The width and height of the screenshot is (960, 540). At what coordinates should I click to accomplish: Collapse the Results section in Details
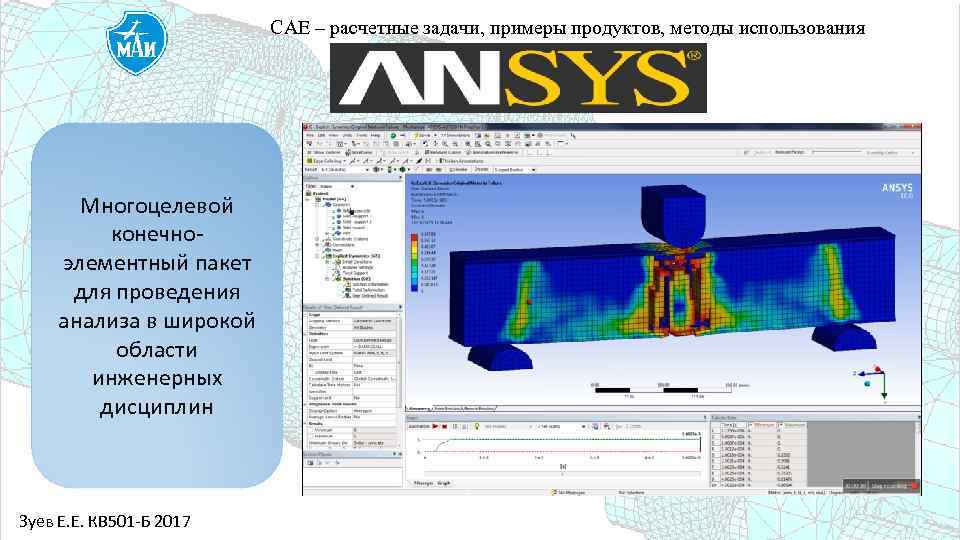[x=306, y=423]
